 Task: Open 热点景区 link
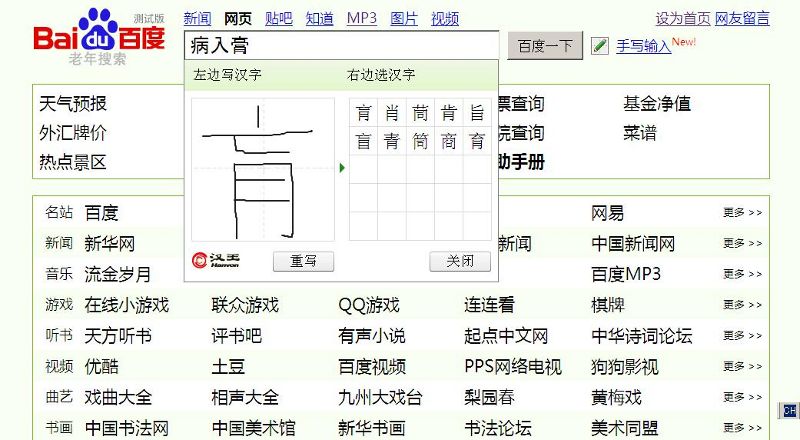point(73,162)
